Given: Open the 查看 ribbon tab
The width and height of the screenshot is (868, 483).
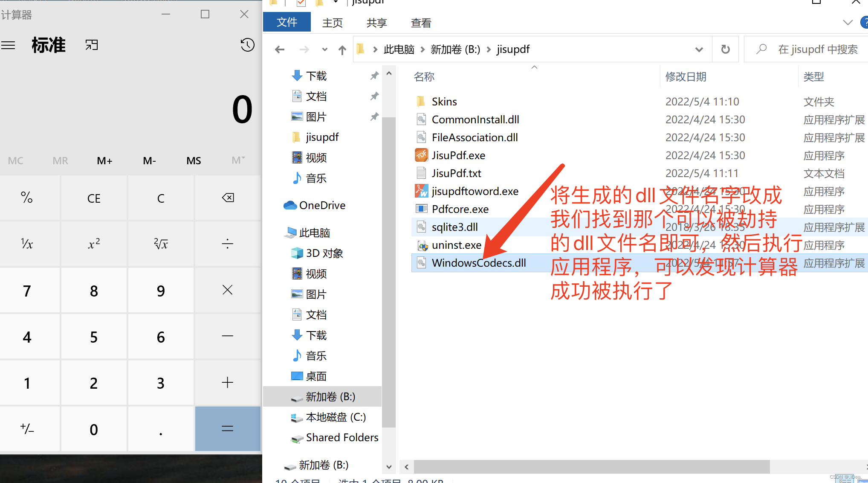Looking at the screenshot, I should [x=421, y=23].
